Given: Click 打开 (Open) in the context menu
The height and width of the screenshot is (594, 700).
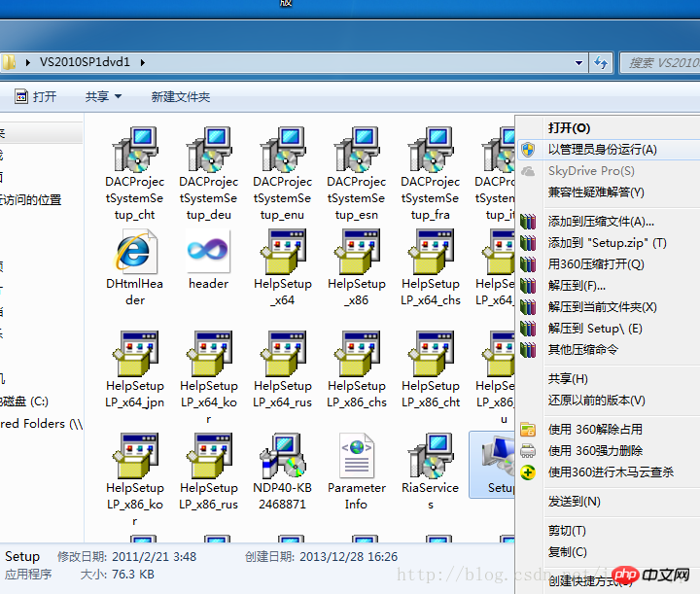Looking at the screenshot, I should pos(569,128).
